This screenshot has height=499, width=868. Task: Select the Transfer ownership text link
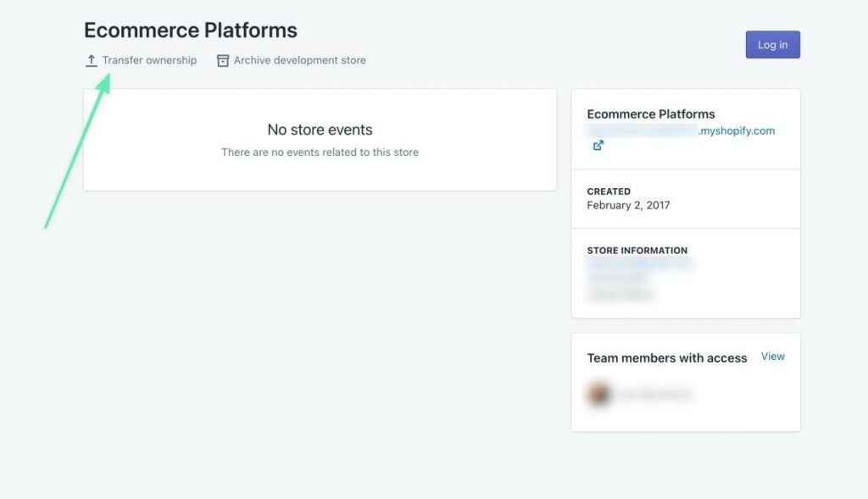point(149,60)
